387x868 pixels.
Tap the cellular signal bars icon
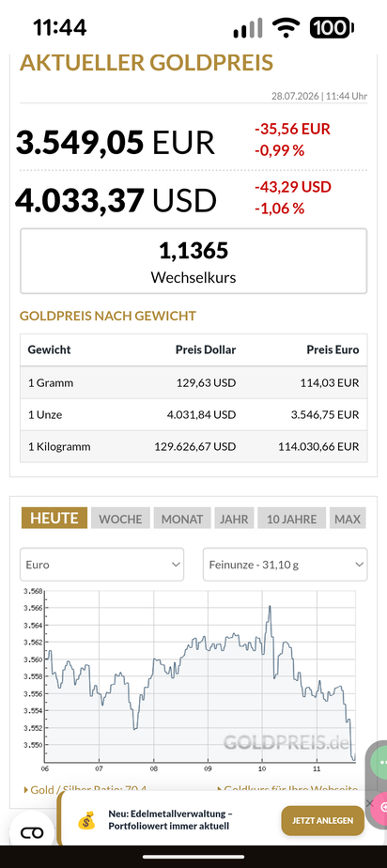247,27
